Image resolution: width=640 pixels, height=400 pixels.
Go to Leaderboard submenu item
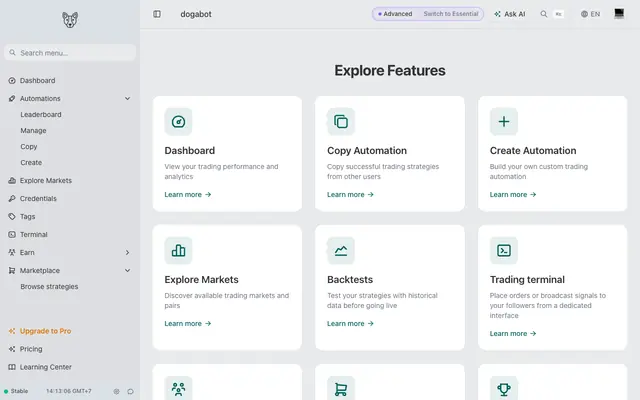(41, 115)
